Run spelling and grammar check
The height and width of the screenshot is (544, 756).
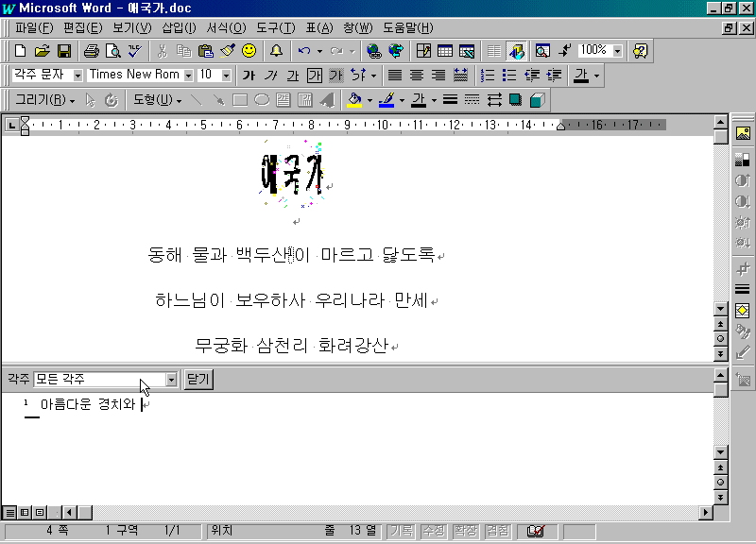click(x=135, y=51)
